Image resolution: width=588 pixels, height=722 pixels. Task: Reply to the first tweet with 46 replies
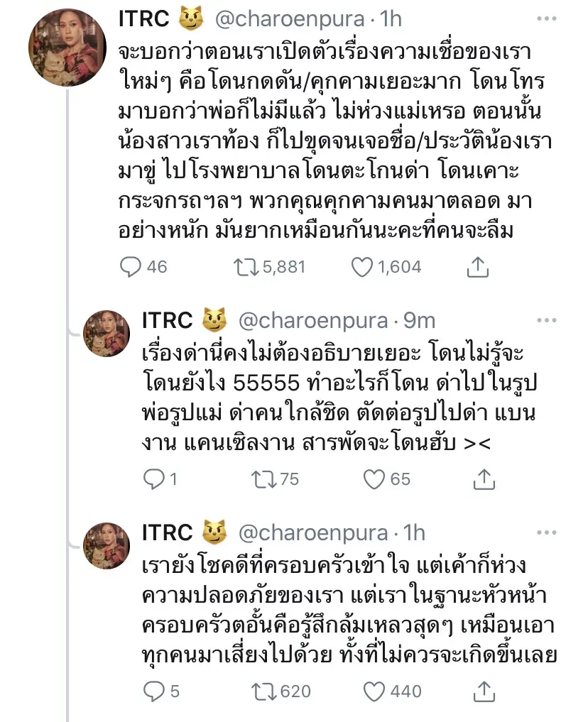[132, 267]
